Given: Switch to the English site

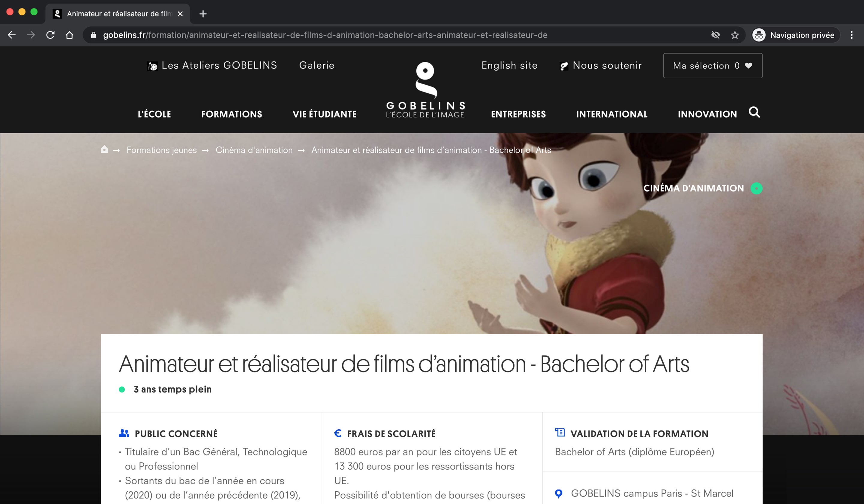Looking at the screenshot, I should click(509, 65).
